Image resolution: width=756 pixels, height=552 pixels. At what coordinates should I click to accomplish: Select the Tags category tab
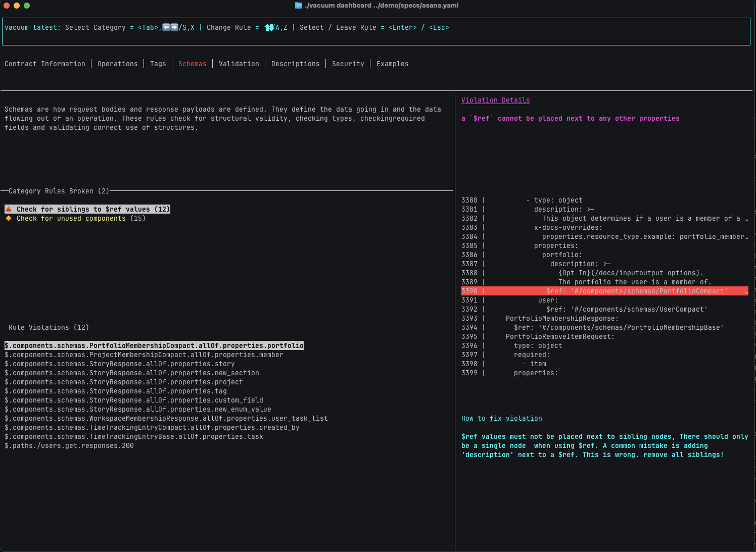coord(158,64)
